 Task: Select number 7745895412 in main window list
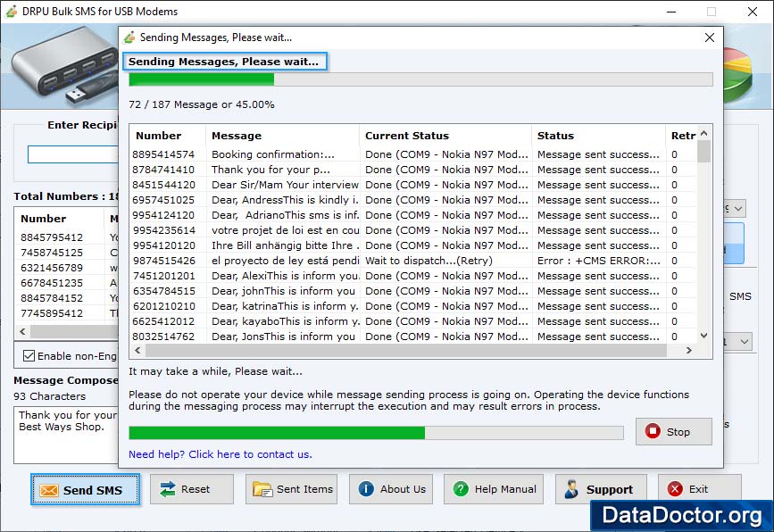[x=52, y=313]
